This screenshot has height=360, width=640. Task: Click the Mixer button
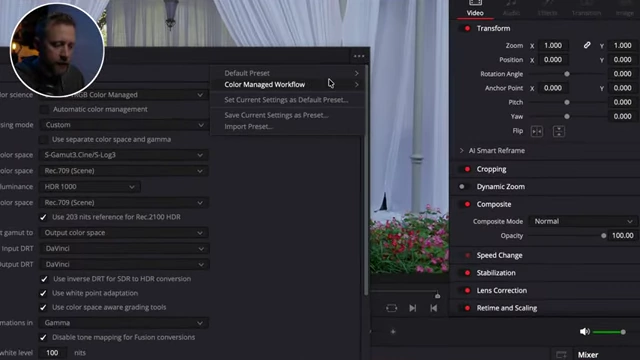point(588,355)
